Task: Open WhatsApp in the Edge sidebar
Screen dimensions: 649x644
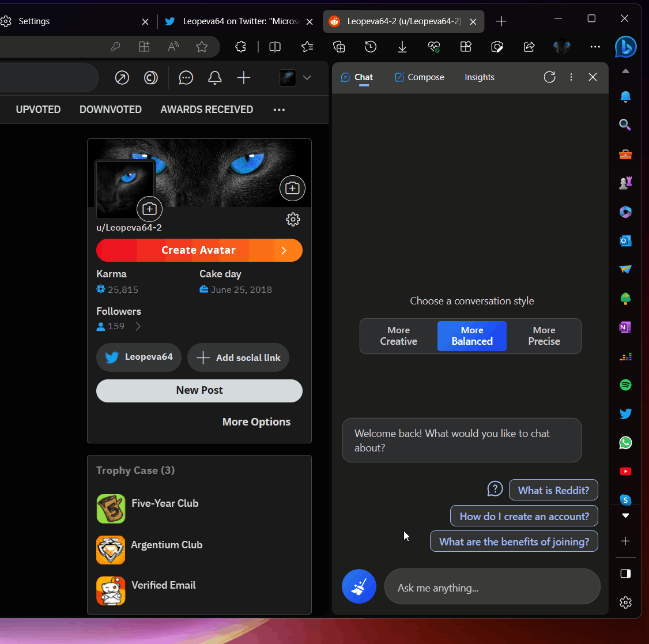Action: click(625, 443)
